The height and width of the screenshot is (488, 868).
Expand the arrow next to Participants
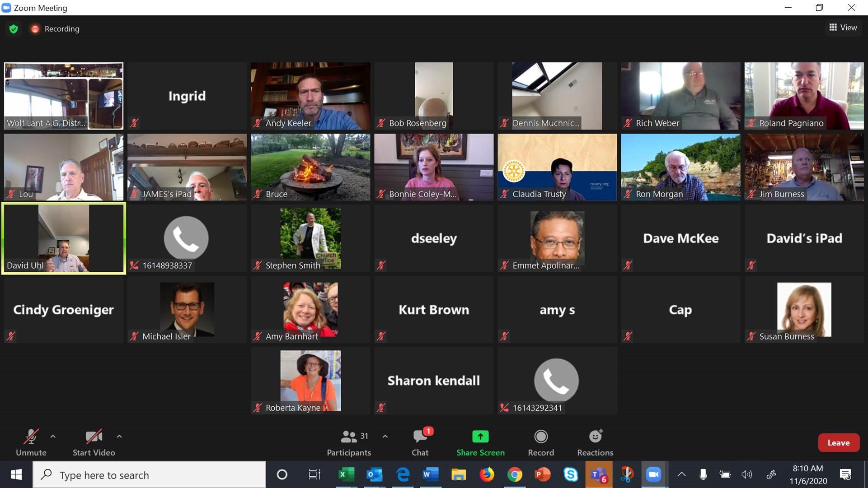(x=385, y=437)
